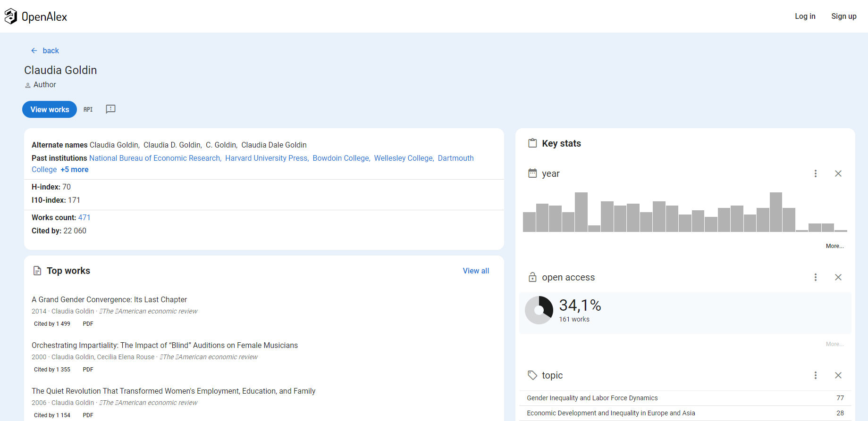
Task: Open topic section options menu
Action: click(x=815, y=375)
